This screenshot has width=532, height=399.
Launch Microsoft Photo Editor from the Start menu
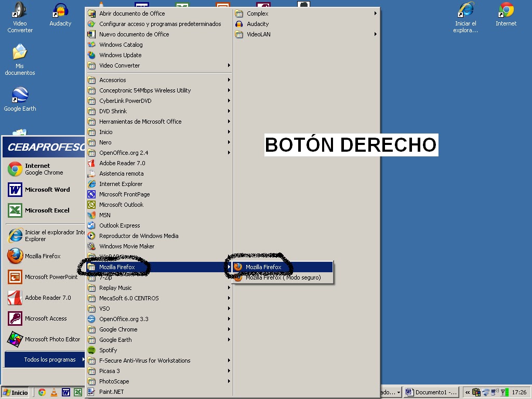pyautogui.click(x=44, y=339)
